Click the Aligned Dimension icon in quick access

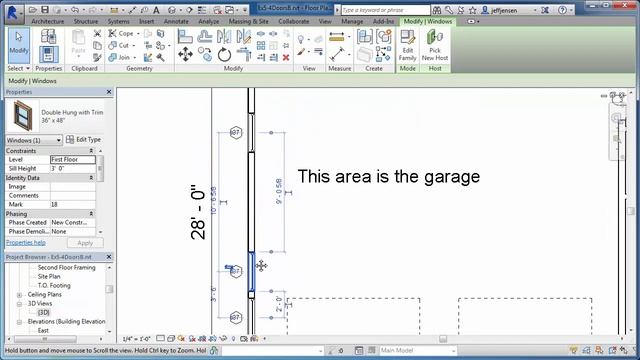[x=133, y=10]
